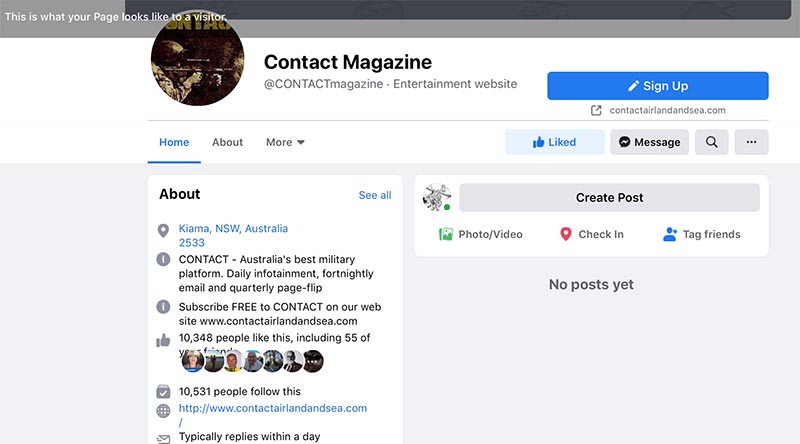This screenshot has height=444, width=800.
Task: Click the blue Sign Up button
Action: pyautogui.click(x=658, y=86)
